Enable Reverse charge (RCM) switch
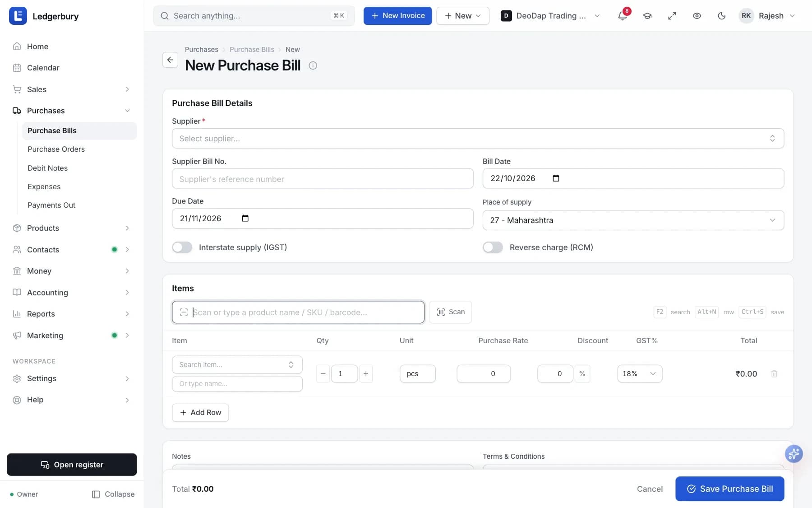 [x=493, y=247]
